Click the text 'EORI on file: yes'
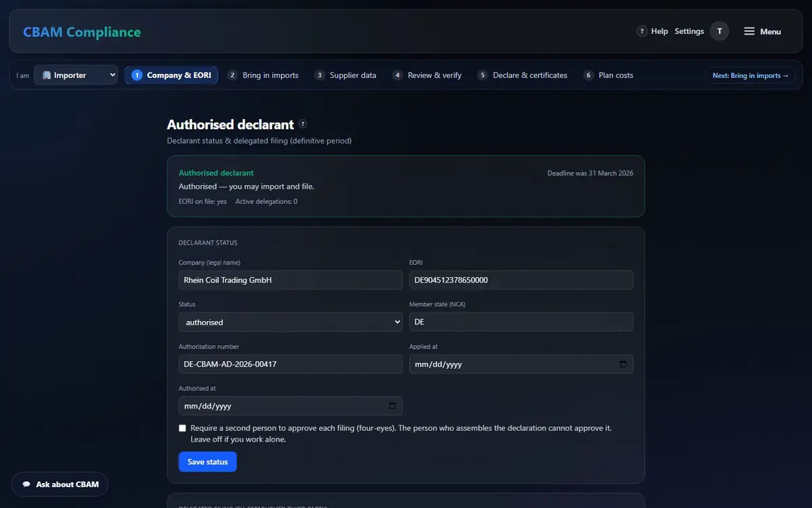 tap(203, 202)
